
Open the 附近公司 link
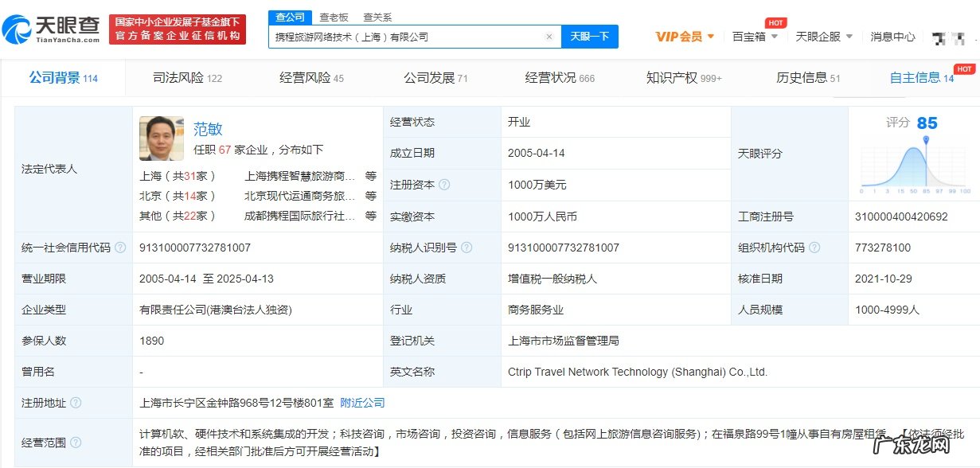363,404
